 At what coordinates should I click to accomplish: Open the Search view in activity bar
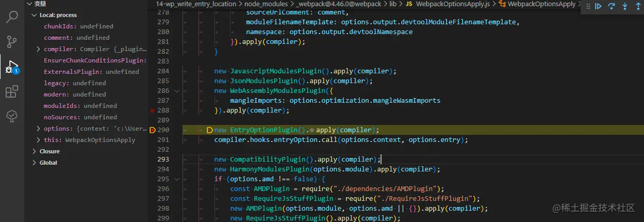(12, 17)
